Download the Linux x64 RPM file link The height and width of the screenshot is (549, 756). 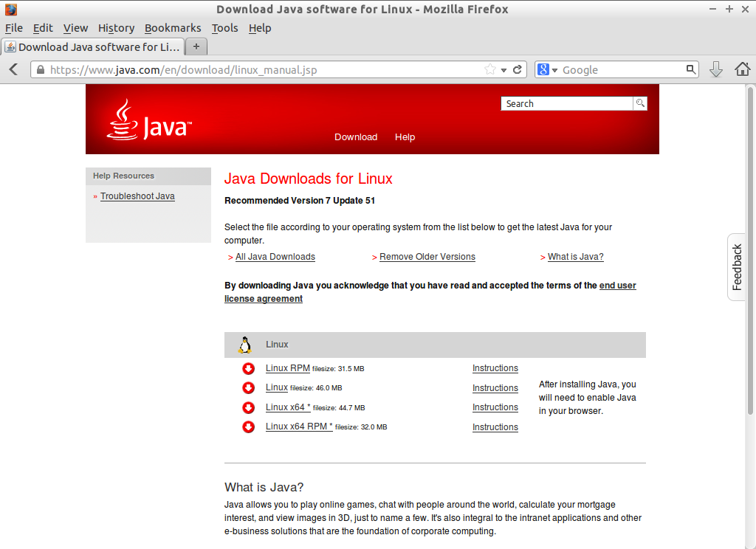point(299,427)
